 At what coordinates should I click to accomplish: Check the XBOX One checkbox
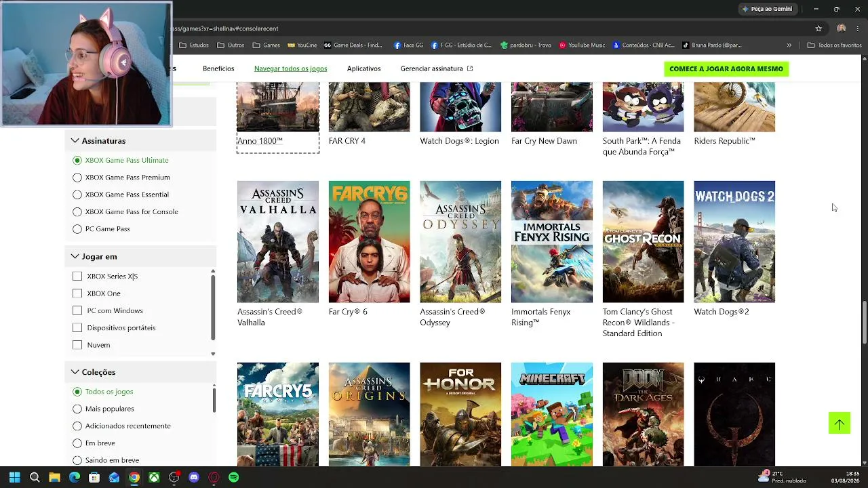[x=77, y=293]
